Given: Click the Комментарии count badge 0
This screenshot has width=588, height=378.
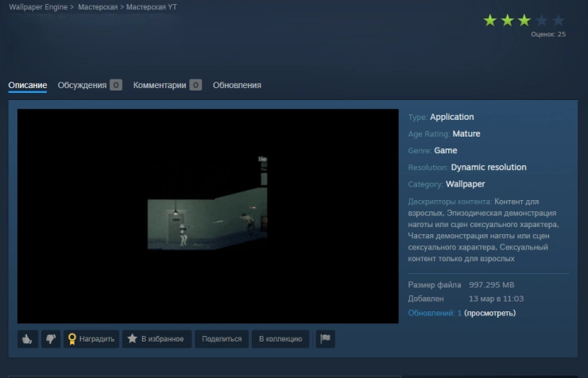Looking at the screenshot, I should tap(195, 85).
